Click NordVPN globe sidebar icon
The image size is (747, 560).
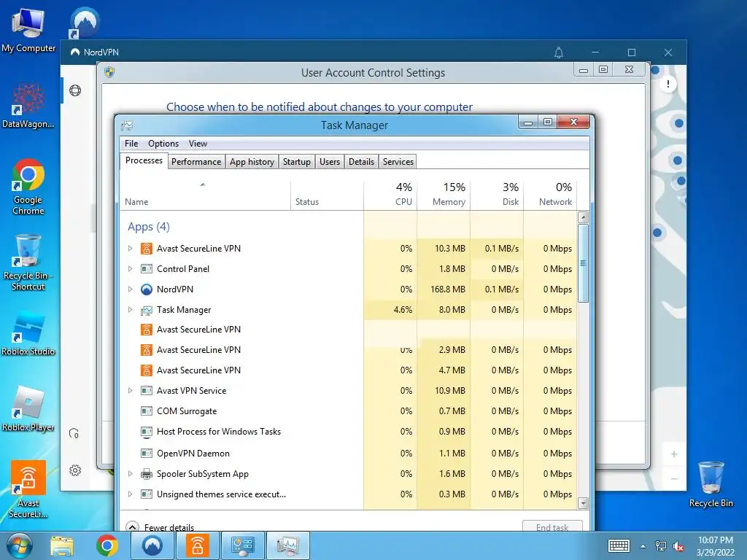tap(75, 90)
